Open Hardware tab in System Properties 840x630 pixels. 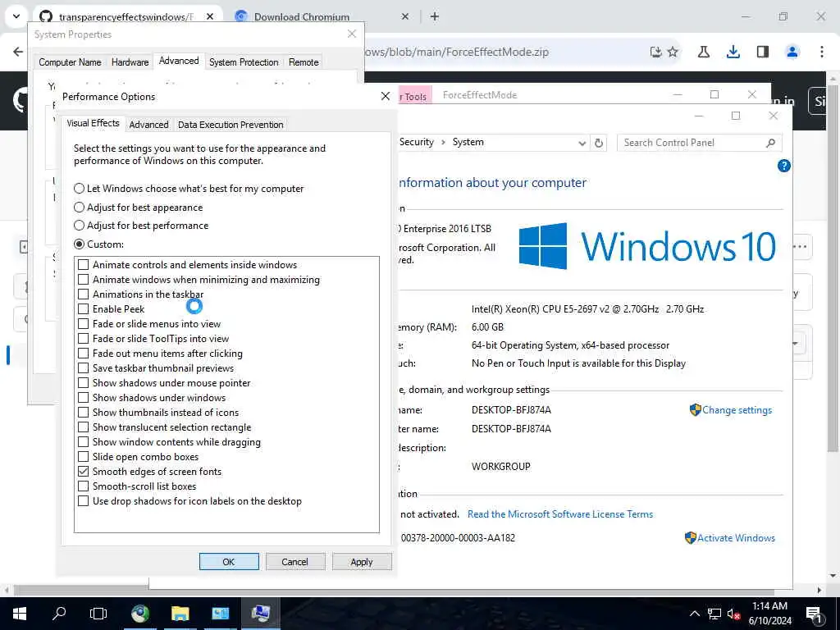[130, 62]
